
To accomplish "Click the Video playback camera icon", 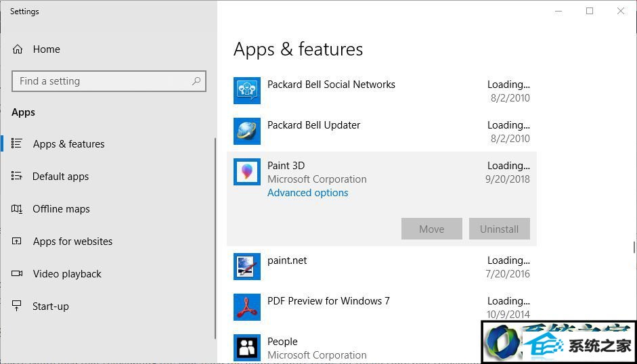I will (x=17, y=273).
